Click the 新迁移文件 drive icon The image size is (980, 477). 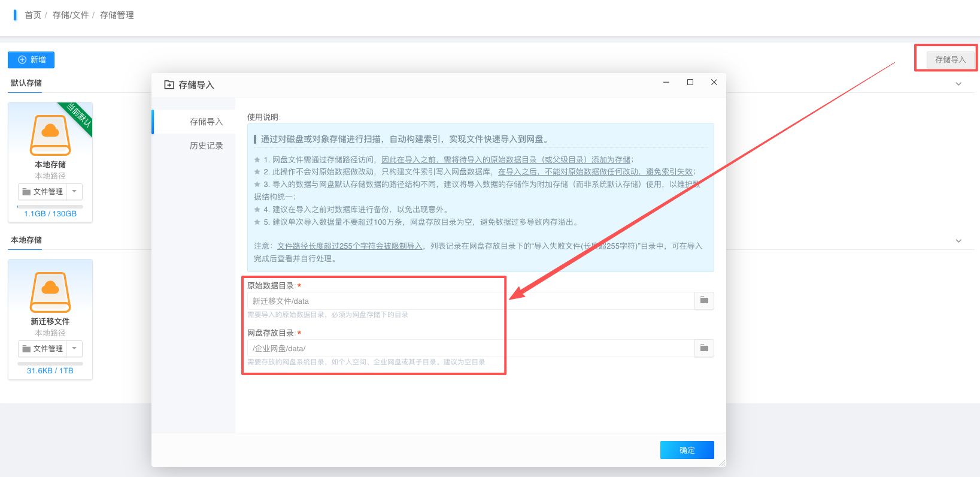50,292
